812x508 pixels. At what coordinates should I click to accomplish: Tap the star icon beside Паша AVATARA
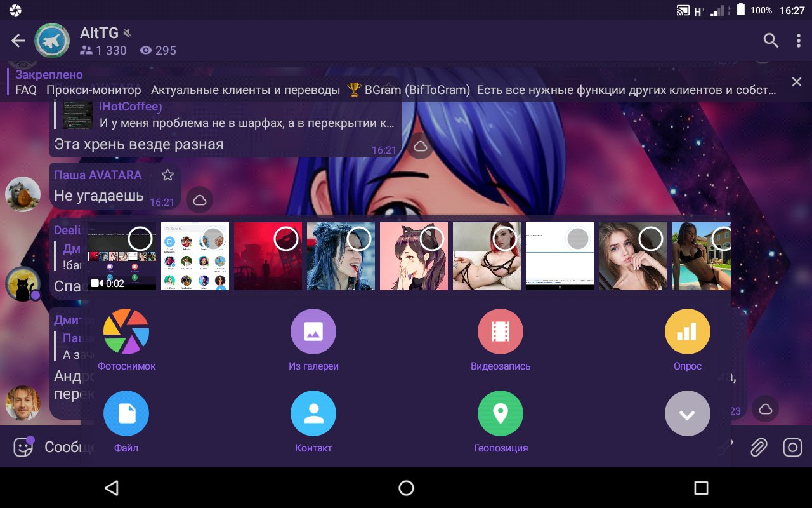click(x=167, y=175)
